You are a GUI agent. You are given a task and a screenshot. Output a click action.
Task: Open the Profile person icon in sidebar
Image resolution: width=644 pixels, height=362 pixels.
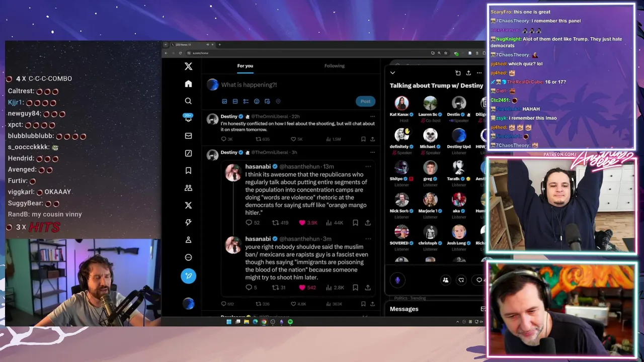point(188,240)
